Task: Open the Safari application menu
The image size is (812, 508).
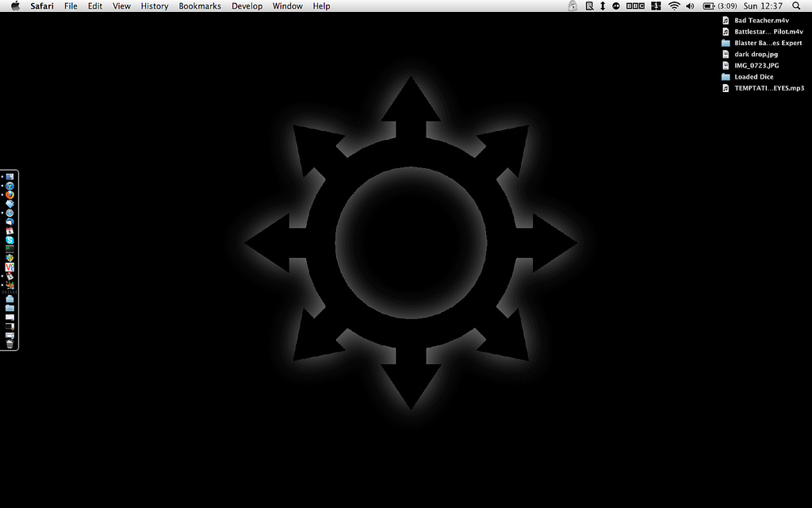Action: pyautogui.click(x=41, y=6)
